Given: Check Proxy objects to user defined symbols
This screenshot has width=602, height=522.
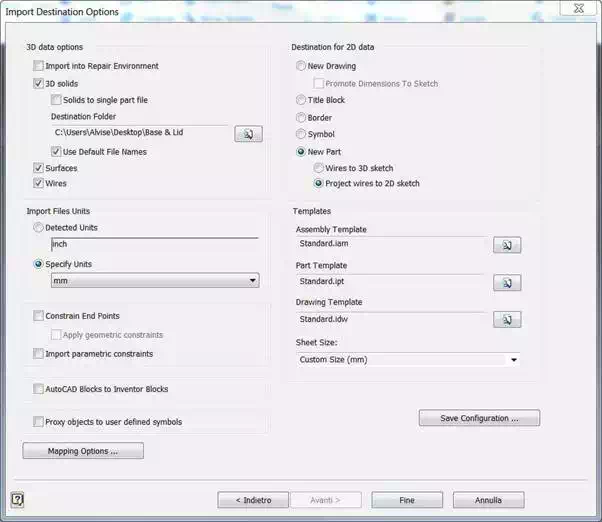Looking at the screenshot, I should tap(38, 421).
